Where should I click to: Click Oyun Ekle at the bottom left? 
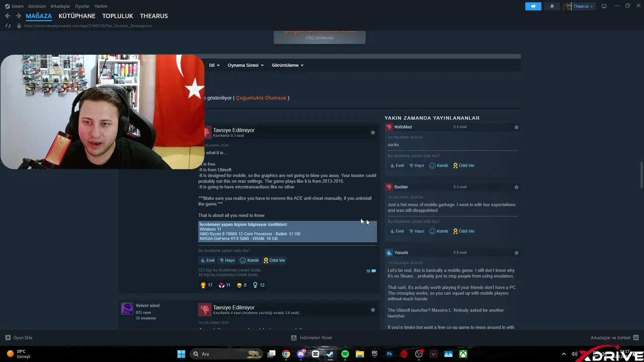point(19,338)
